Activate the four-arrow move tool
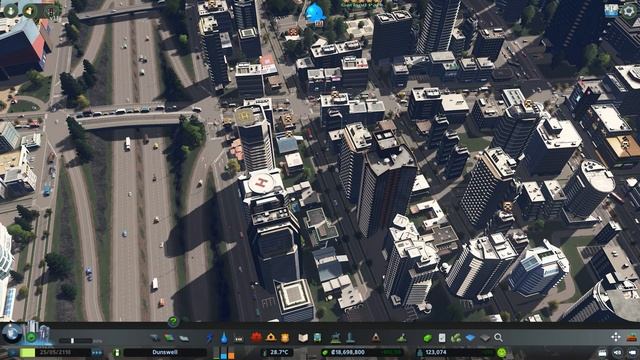This screenshot has height=360, width=640. [616, 337]
